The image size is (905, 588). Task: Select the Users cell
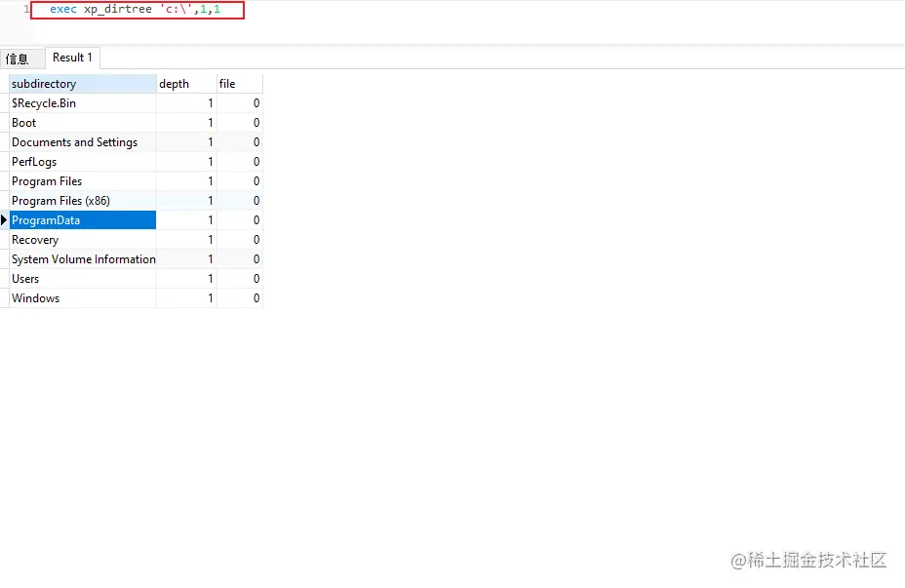(83, 279)
